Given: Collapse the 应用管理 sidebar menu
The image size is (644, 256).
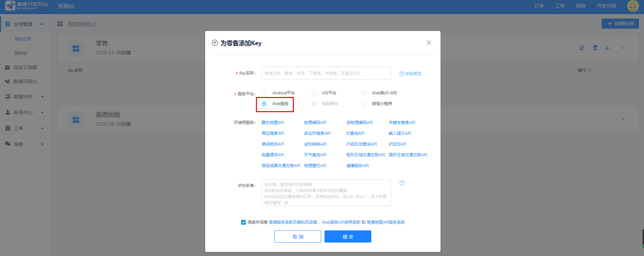Looking at the screenshot, I should click(x=42, y=24).
